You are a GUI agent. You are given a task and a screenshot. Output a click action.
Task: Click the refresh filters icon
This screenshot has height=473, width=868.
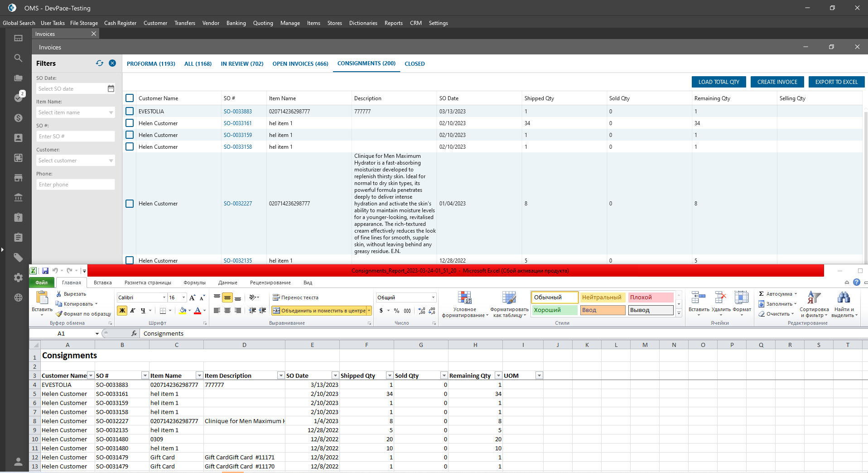tap(100, 63)
